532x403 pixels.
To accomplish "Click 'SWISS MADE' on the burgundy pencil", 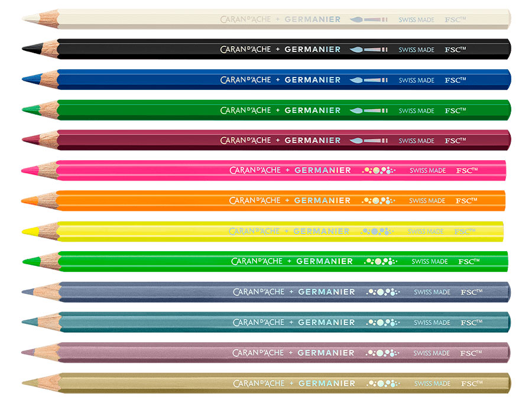I will (417, 141).
